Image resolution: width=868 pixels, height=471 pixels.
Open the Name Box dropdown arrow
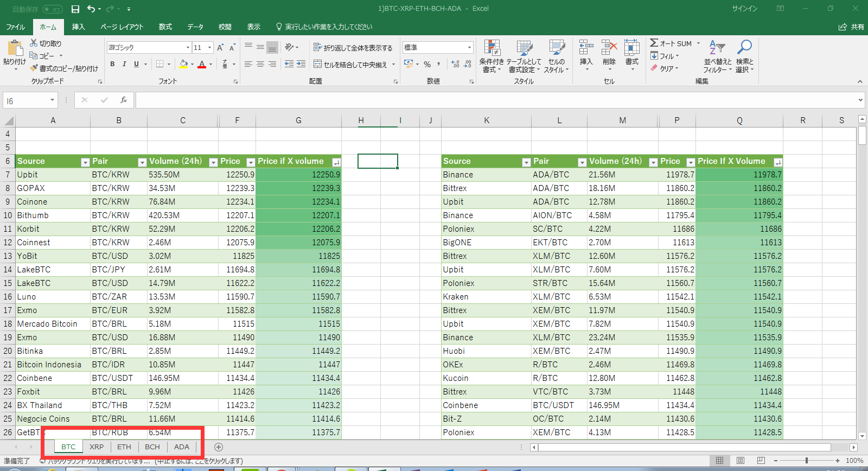click(52, 100)
